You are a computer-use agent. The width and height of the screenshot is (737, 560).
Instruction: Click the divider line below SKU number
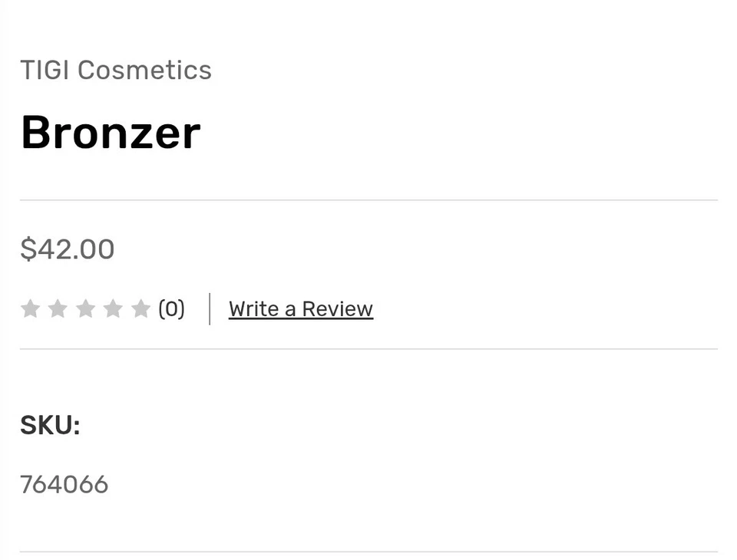(368, 552)
